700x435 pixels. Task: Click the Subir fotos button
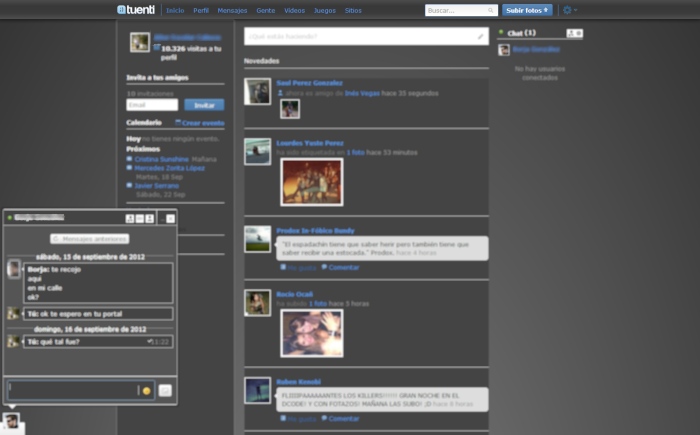click(527, 10)
